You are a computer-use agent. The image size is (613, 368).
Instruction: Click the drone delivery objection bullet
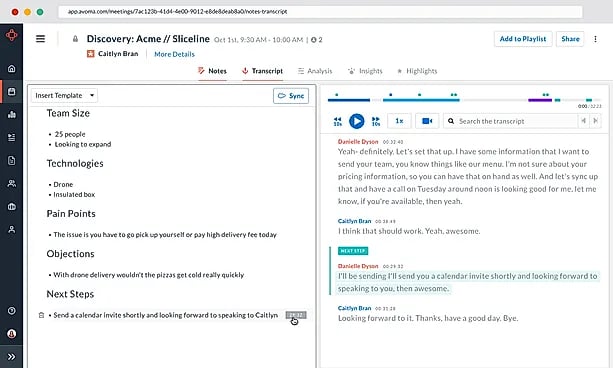coord(149,275)
